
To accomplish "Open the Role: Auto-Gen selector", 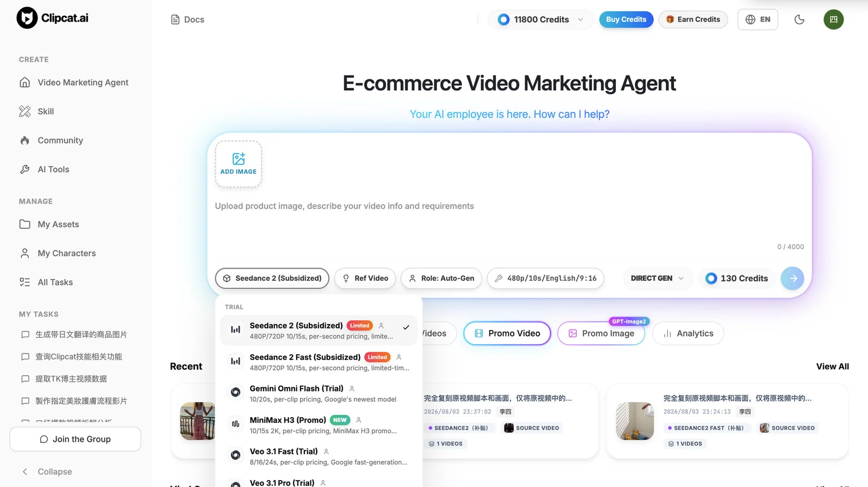I will click(442, 279).
